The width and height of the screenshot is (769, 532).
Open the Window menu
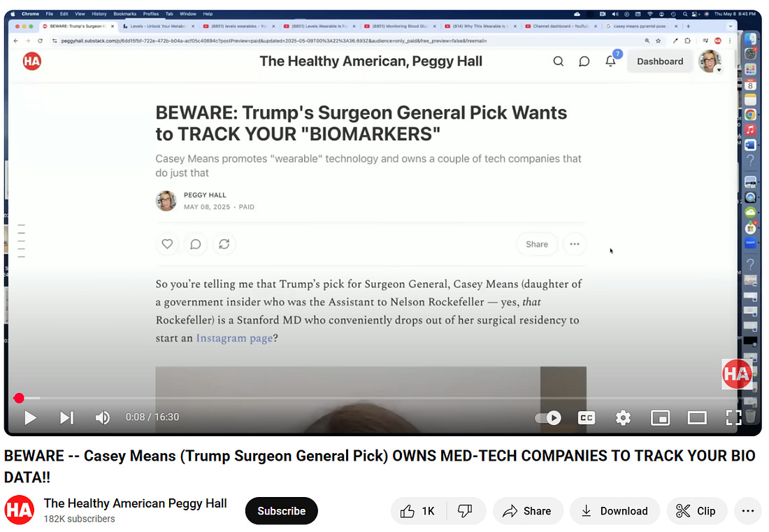point(188,14)
